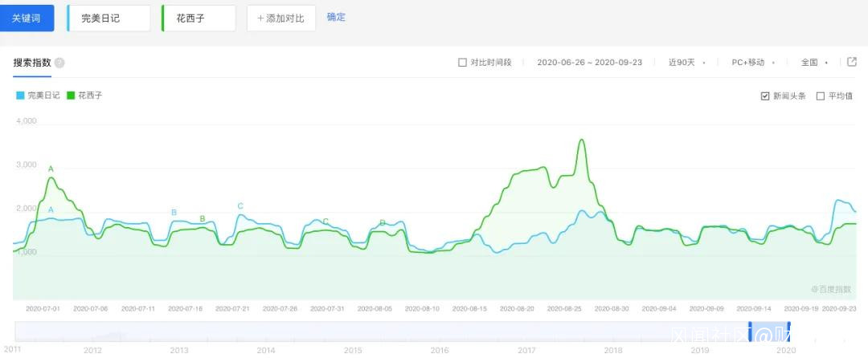Toggle the 完美日记 blue legend swatch
The image size is (868, 358).
[20, 96]
